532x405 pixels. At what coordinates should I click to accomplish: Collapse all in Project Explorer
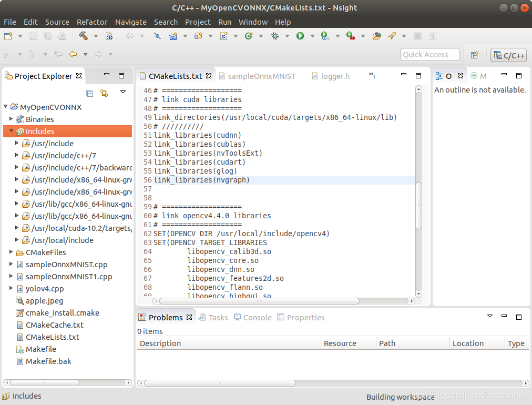coord(90,93)
